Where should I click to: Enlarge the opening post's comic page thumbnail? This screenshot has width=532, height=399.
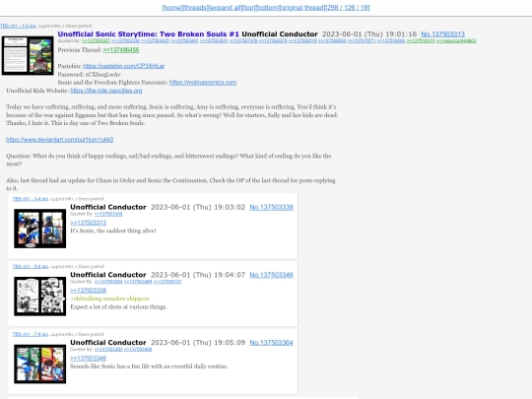[x=28, y=55]
